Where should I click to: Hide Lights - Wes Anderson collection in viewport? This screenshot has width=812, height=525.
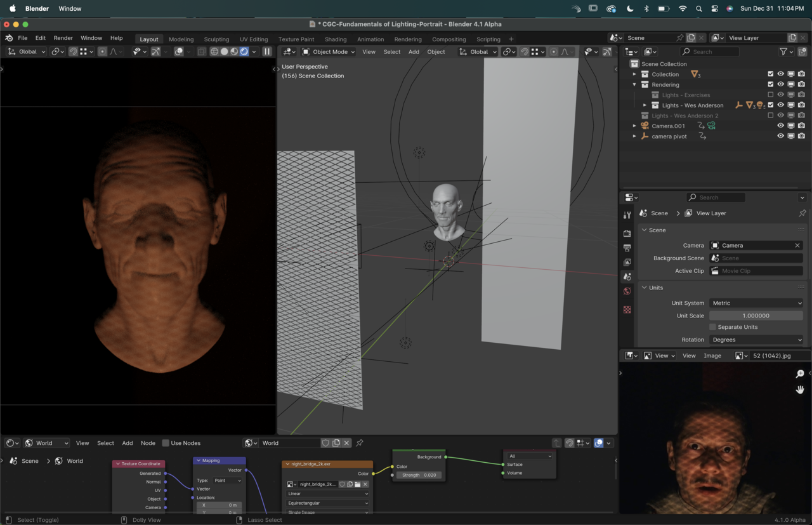[781, 105]
